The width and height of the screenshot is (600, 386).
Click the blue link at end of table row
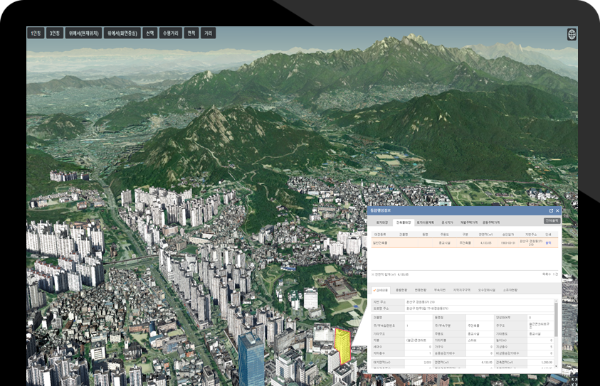(548, 243)
